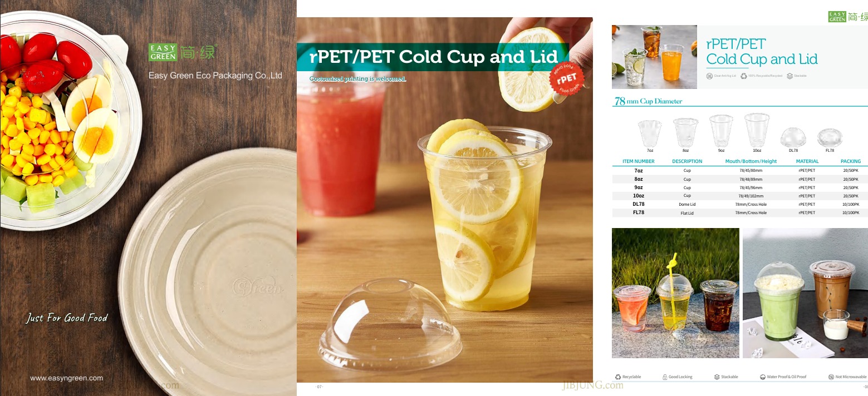Select the 7oz cup thumbnail
Viewport: 868px width, 396px height.
coord(650,132)
